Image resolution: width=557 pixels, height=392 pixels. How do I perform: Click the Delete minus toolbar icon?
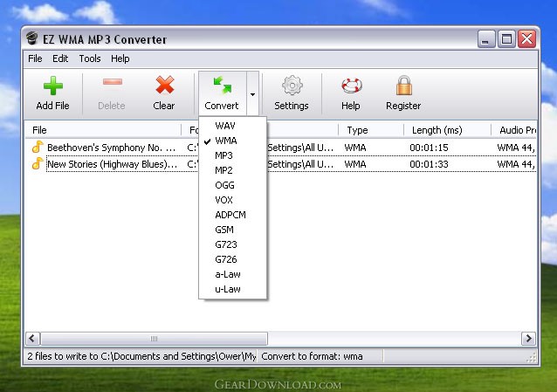113,82
